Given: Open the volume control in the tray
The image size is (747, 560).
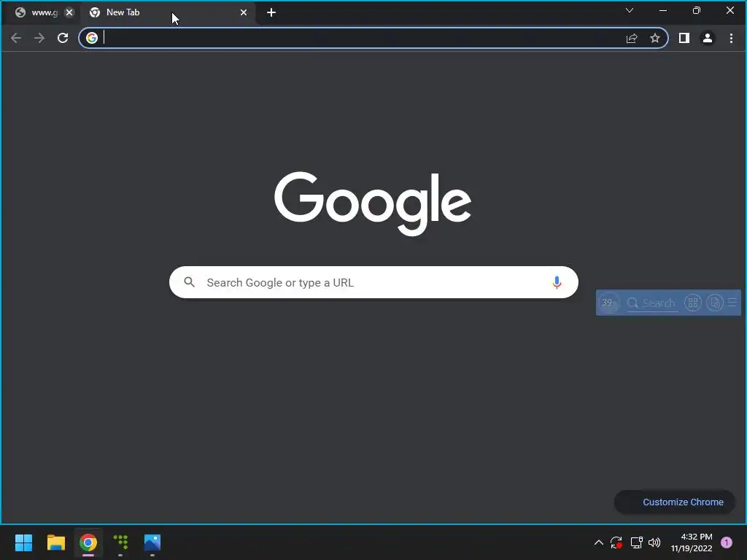Looking at the screenshot, I should point(654,542).
